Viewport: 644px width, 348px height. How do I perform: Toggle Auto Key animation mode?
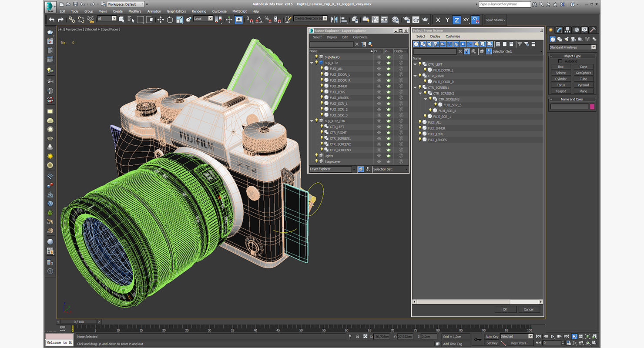pyautogui.click(x=492, y=336)
